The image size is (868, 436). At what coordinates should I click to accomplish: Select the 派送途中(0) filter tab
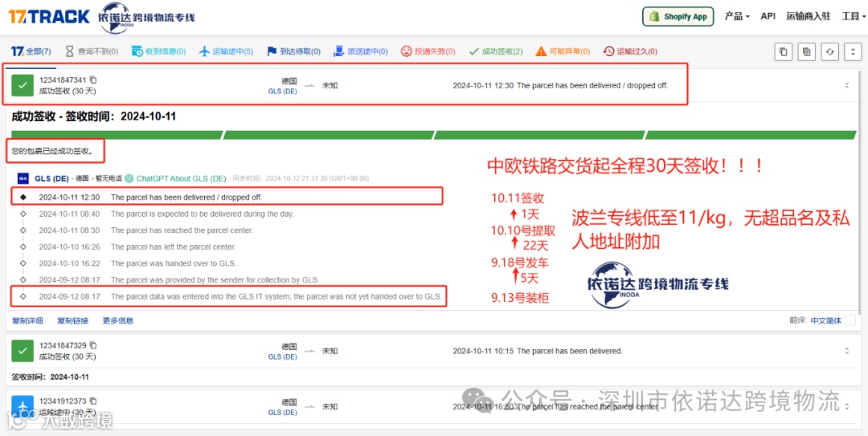point(360,51)
